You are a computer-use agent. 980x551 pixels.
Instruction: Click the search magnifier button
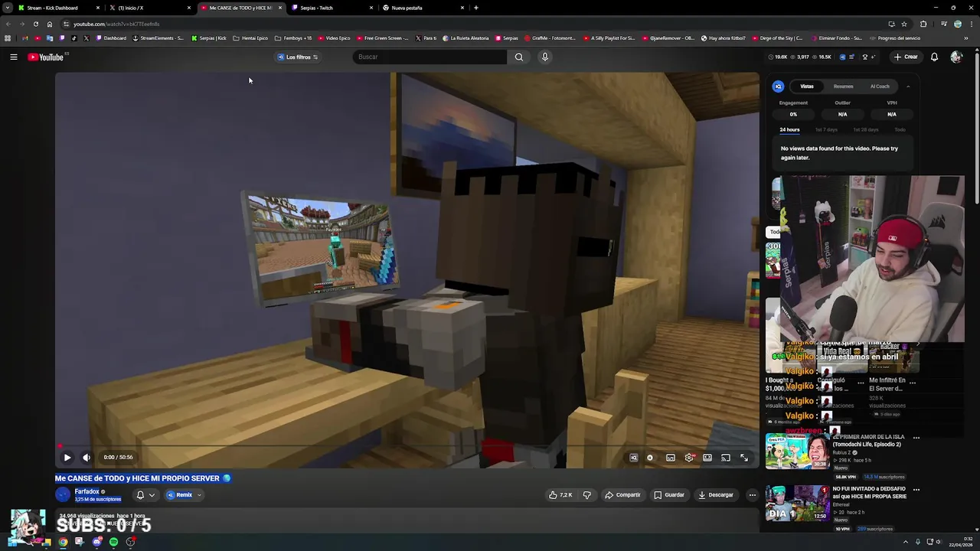[519, 57]
